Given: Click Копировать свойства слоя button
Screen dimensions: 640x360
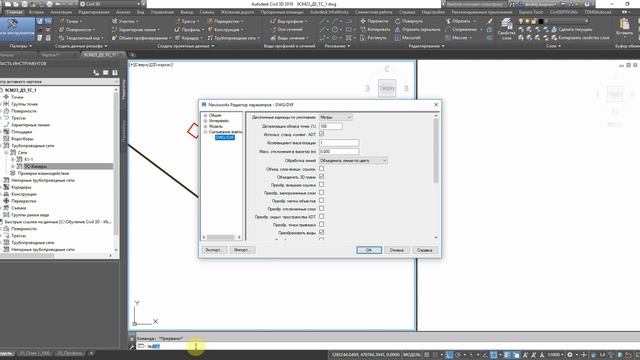Looking at the screenshot, I should click(580, 38).
